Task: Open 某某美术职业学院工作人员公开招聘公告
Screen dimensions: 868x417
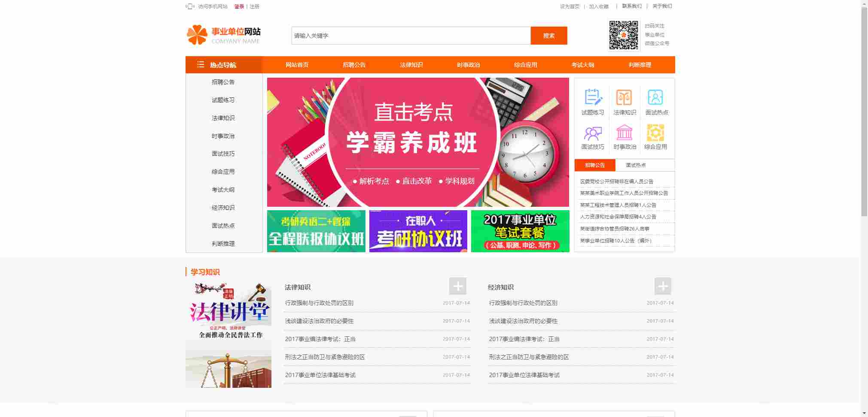Action: point(624,193)
